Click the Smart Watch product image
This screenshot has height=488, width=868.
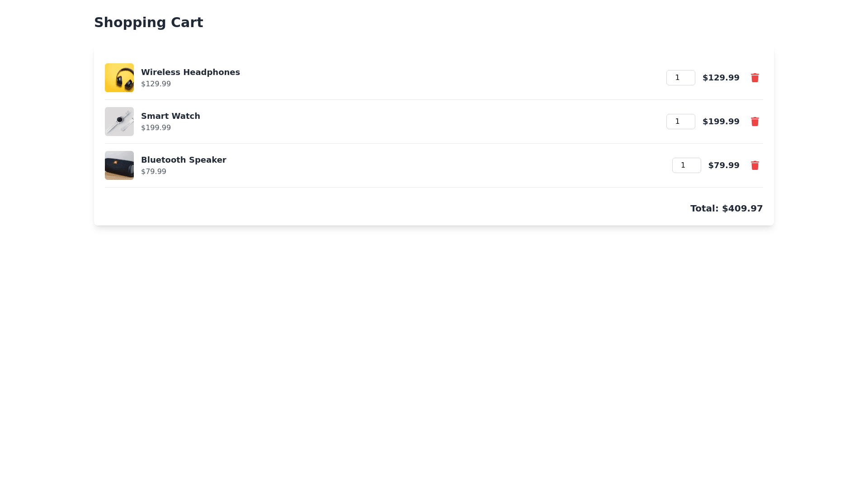(x=119, y=122)
